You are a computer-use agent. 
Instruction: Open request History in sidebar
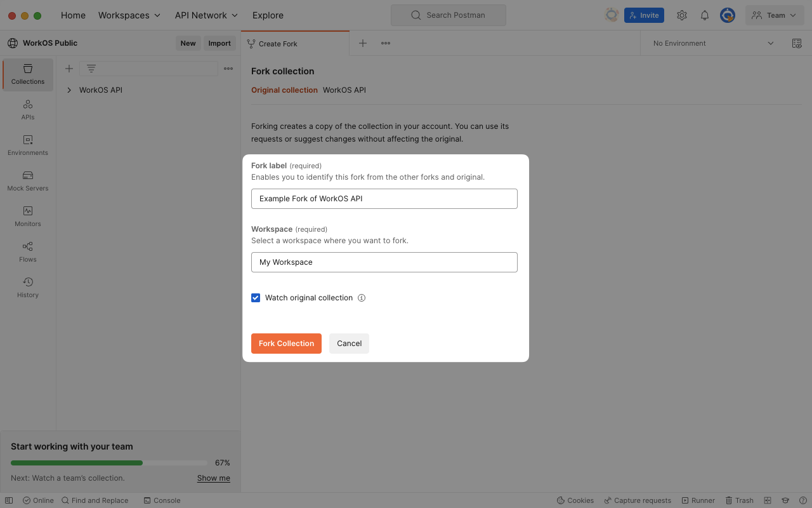tap(28, 288)
